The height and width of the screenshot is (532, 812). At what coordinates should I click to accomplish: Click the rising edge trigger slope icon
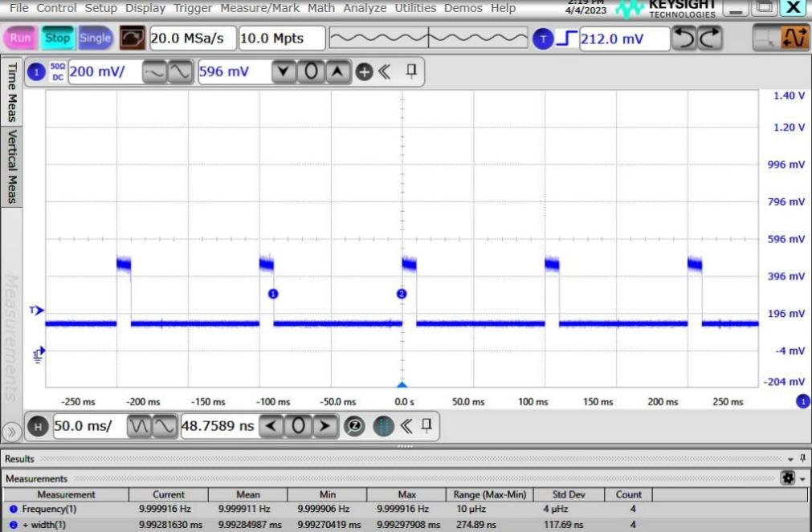(x=566, y=39)
